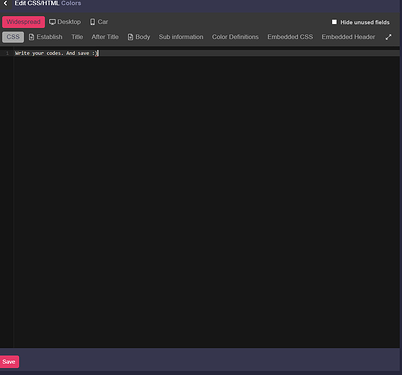Open the After Title tab
This screenshot has height=375, width=402.
click(x=105, y=37)
